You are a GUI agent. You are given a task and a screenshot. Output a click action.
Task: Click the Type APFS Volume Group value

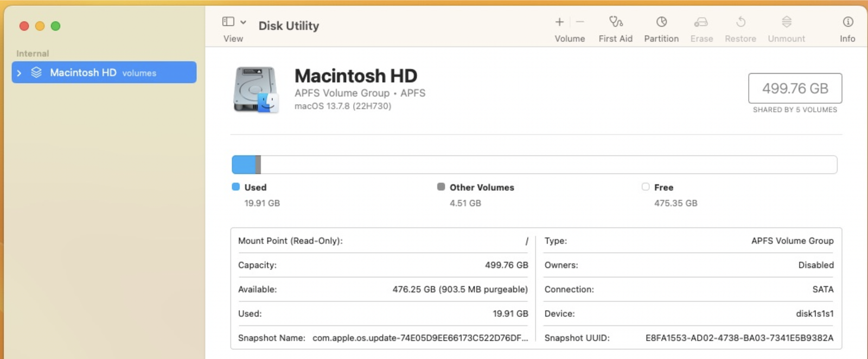coord(793,241)
